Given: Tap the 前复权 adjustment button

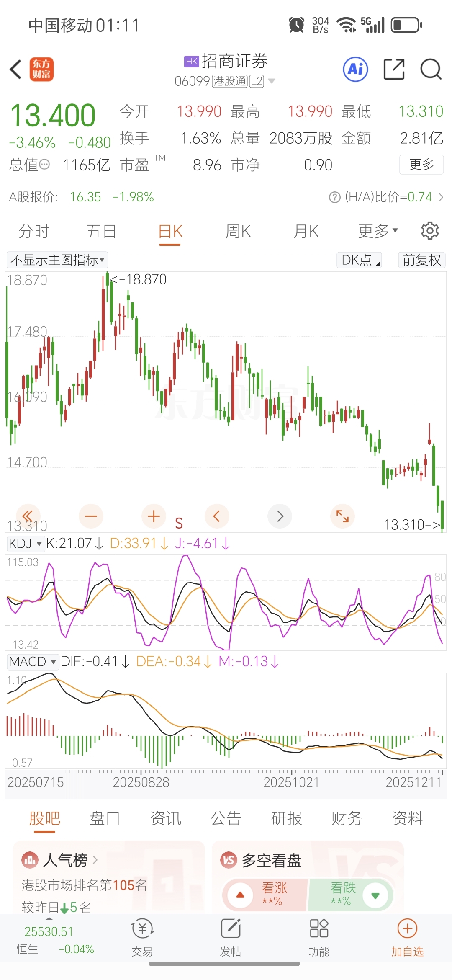Looking at the screenshot, I should tap(421, 260).
